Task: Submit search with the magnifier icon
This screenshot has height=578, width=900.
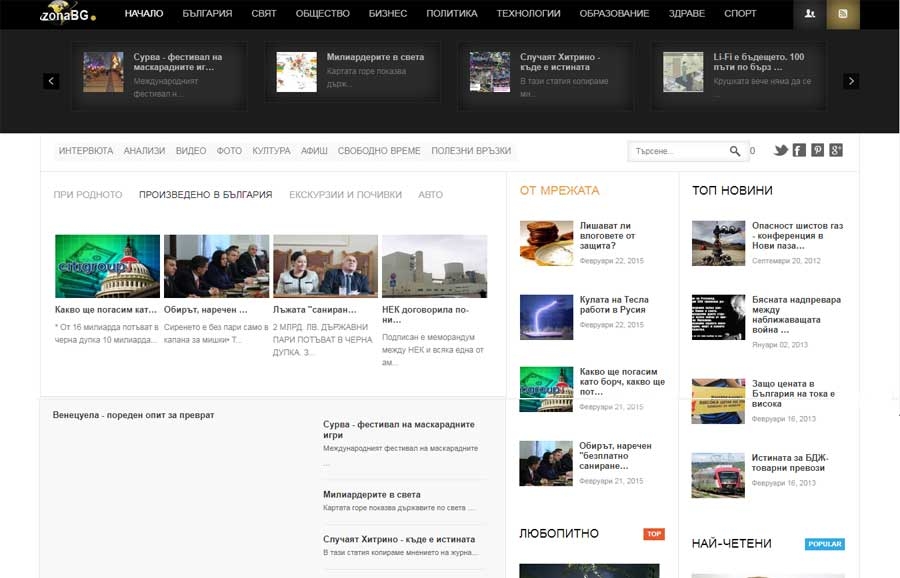Action: (x=735, y=151)
